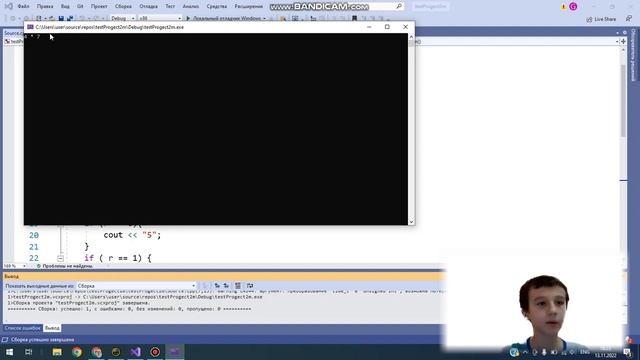Click code line 20 with cout
Image resolution: width=640 pixels, height=360 pixels.
132,235
